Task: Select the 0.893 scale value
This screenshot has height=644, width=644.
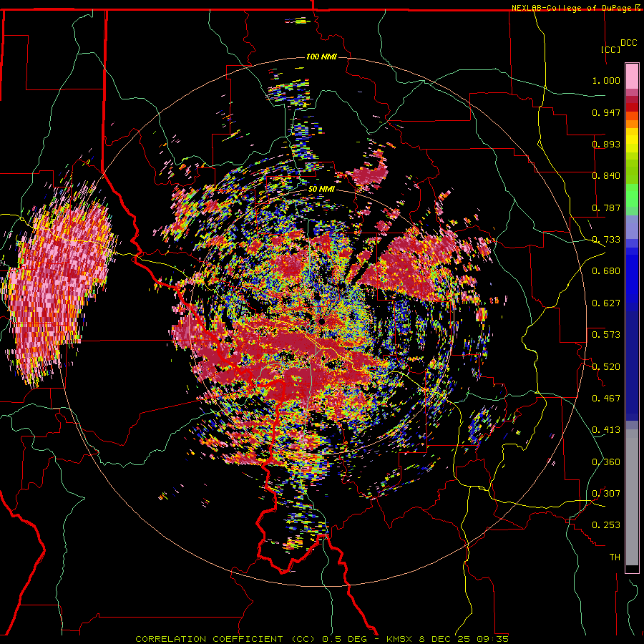Action: (606, 144)
